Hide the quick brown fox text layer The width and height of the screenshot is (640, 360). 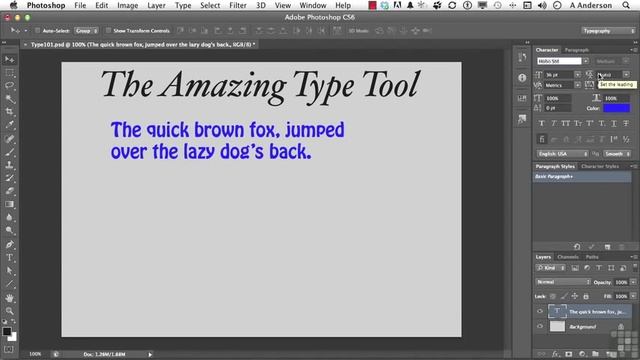coord(540,311)
